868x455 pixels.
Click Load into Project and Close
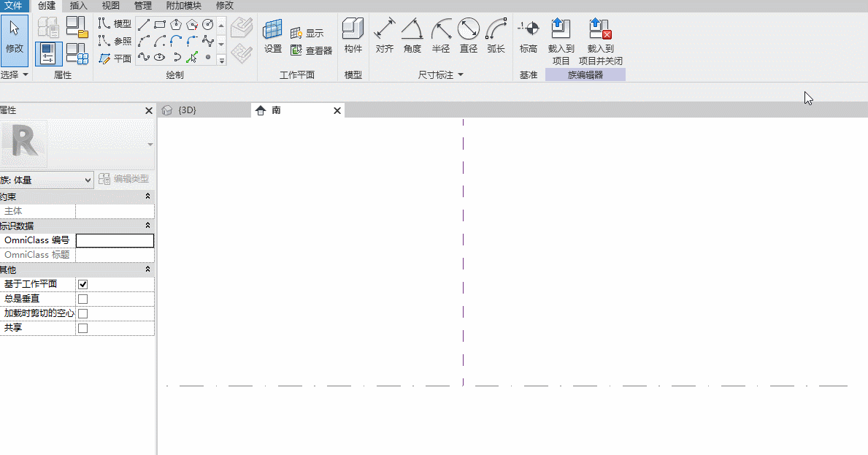601,42
